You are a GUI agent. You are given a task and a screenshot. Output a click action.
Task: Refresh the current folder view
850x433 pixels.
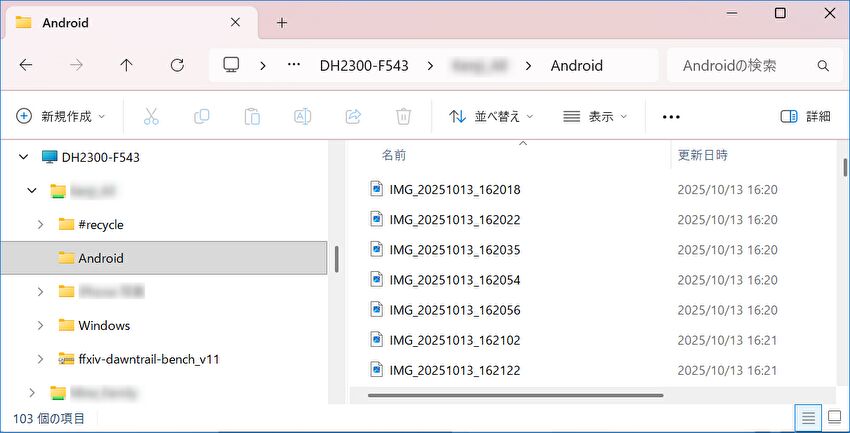[177, 65]
